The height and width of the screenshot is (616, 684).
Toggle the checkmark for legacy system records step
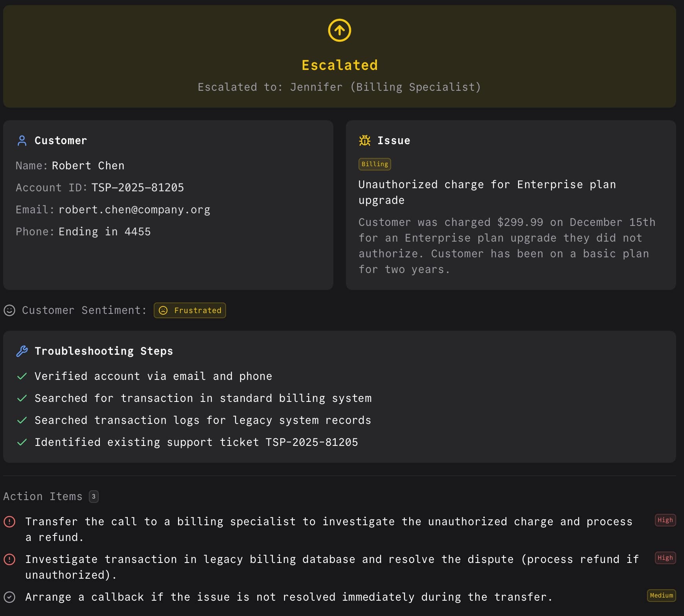(22, 420)
